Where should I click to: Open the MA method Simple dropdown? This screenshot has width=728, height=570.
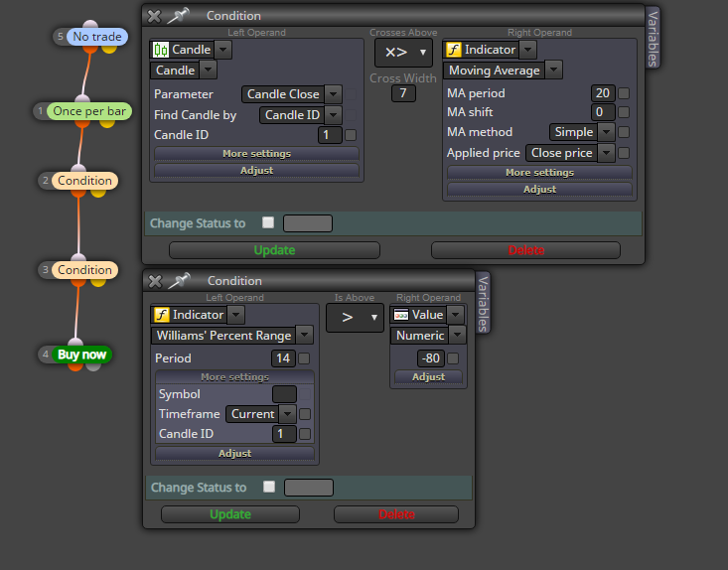pyautogui.click(x=607, y=132)
